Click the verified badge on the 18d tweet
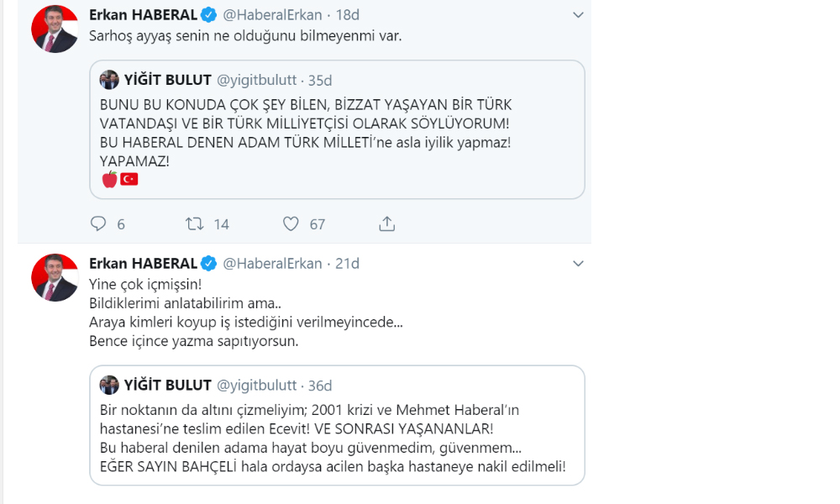Viewport: 840px width, 504px height. (209, 15)
